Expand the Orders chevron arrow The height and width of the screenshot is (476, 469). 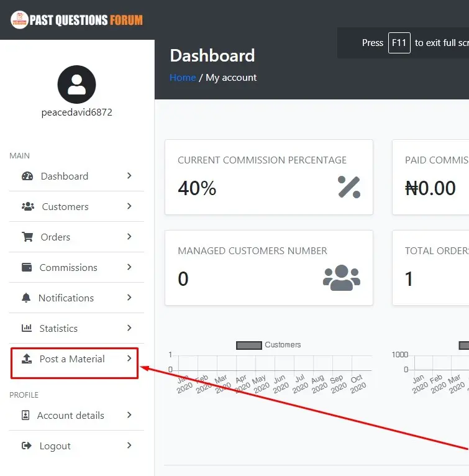[x=129, y=237]
